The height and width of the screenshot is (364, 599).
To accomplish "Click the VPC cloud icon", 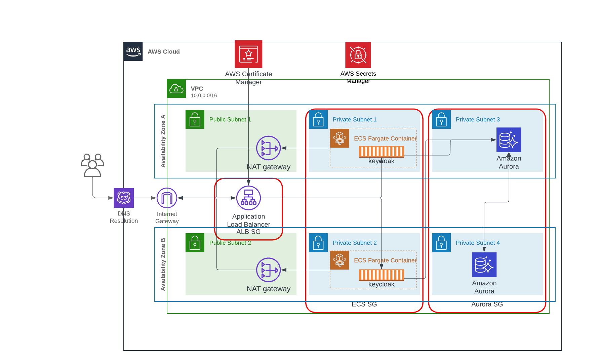I will point(176,89).
